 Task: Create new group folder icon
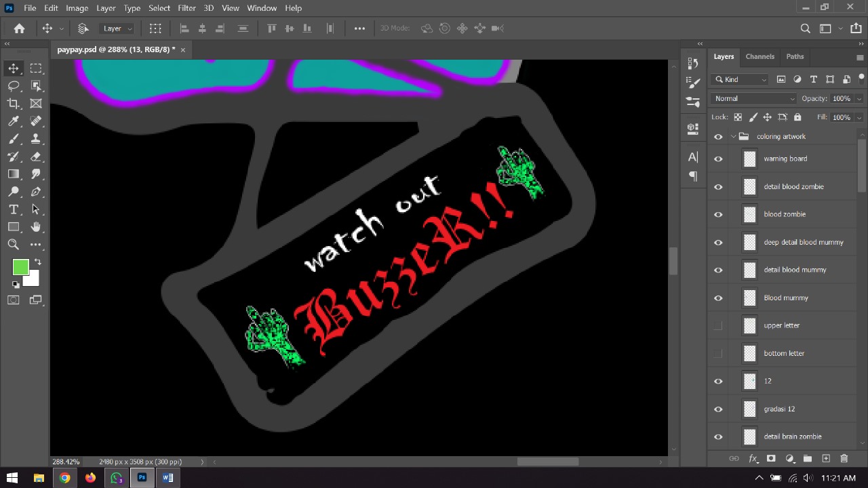pos(808,459)
